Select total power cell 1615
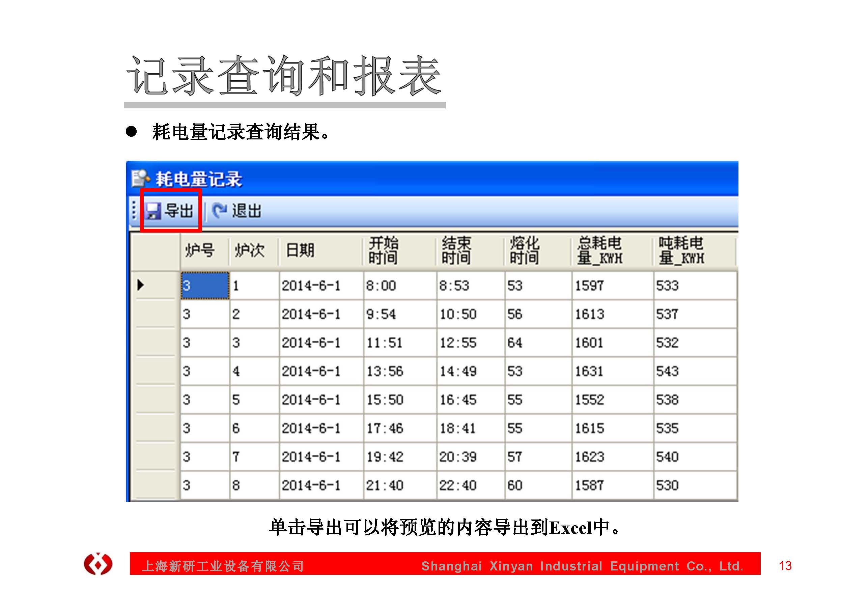This screenshot has height=614, width=868. [x=613, y=429]
